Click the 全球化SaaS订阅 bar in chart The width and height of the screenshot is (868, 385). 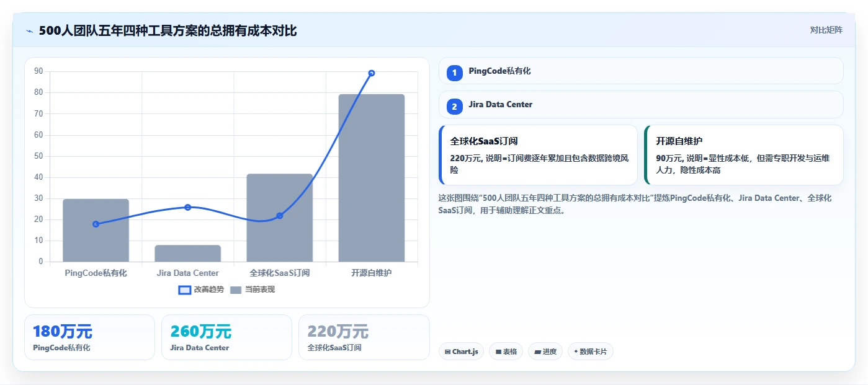[279, 218]
